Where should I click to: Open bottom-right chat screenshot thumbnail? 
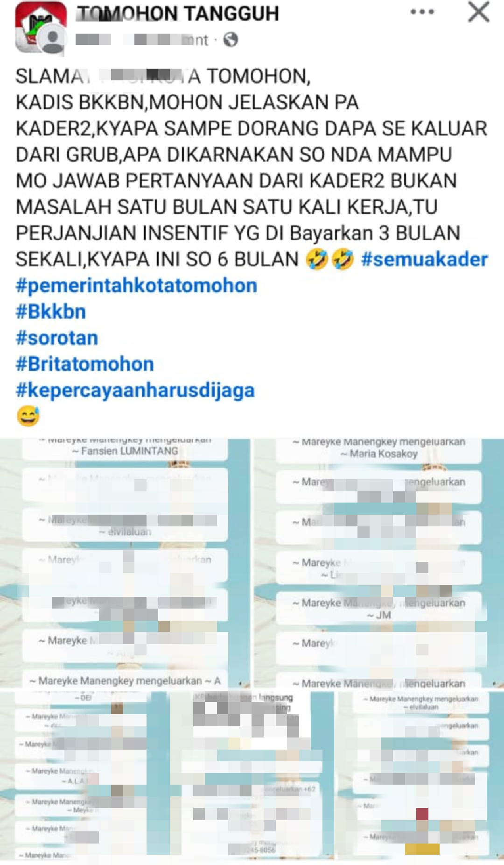coord(421,776)
